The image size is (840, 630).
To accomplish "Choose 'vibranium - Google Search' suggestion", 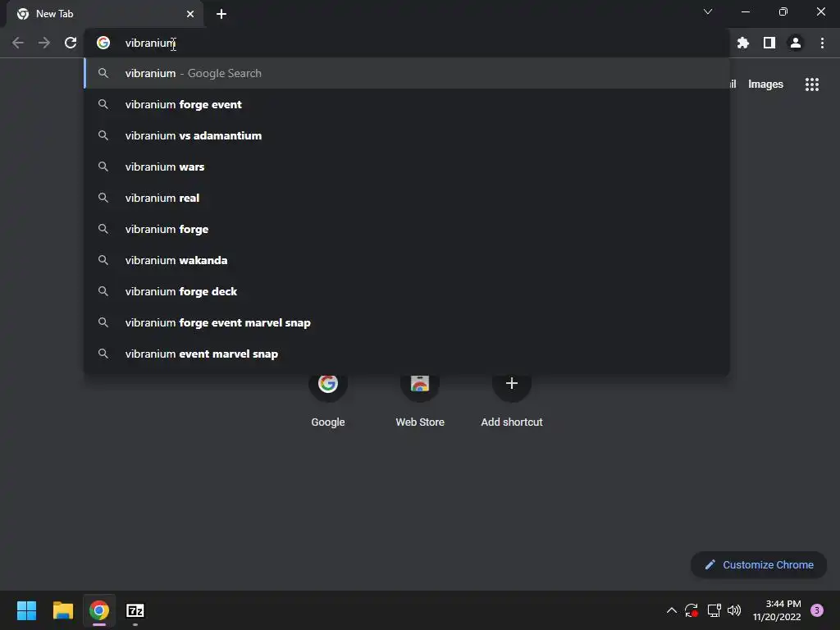I will click(x=407, y=73).
